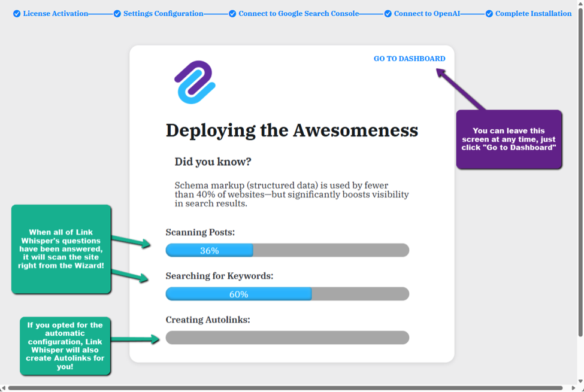Image resolution: width=584 pixels, height=392 pixels.
Task: Click the Link Whisper paperclip logo
Action: coord(195,82)
